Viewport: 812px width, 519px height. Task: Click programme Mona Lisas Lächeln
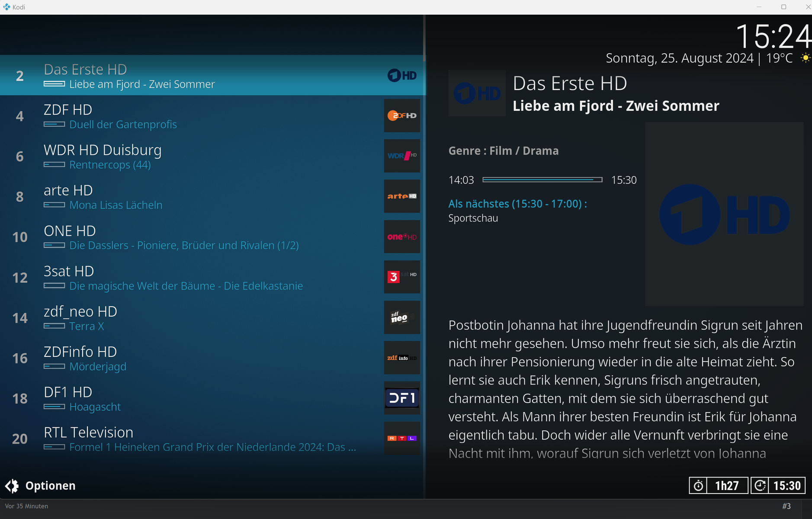pyautogui.click(x=116, y=205)
